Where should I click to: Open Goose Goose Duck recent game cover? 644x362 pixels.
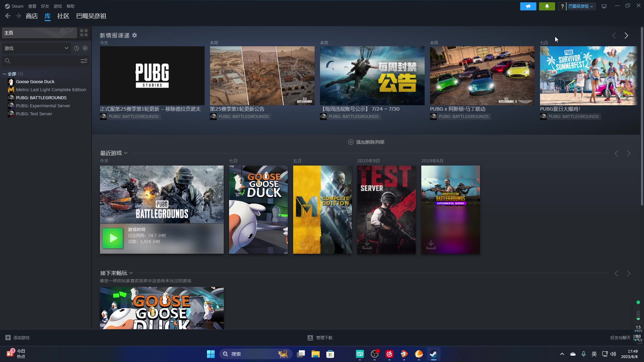point(258,209)
